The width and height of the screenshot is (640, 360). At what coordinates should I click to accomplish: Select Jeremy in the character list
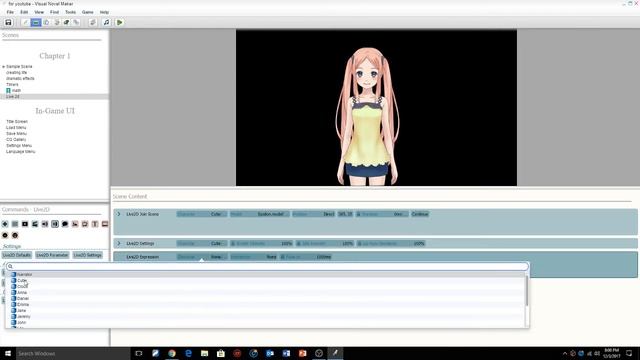click(x=266, y=316)
